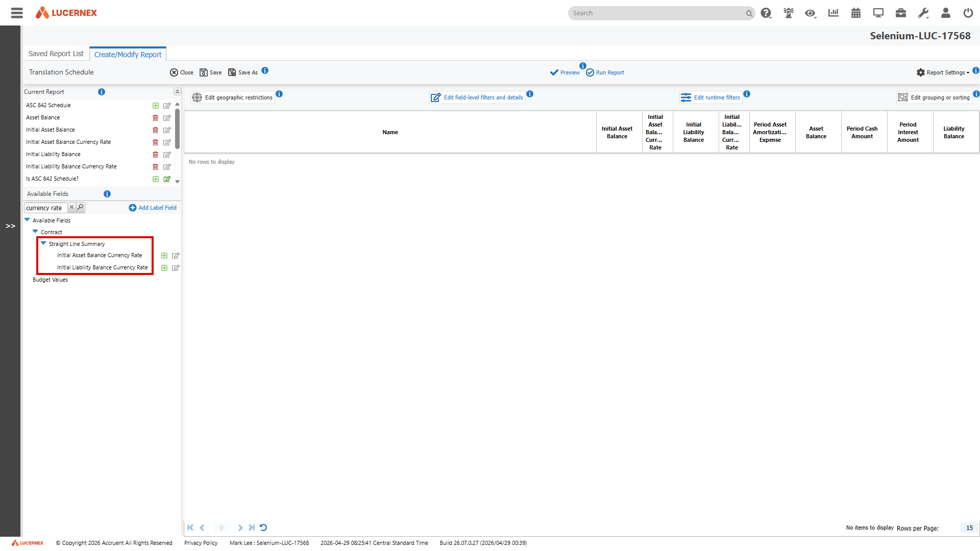Select Create/Modify Report tab
Viewport: 980px width, 551px height.
click(128, 55)
